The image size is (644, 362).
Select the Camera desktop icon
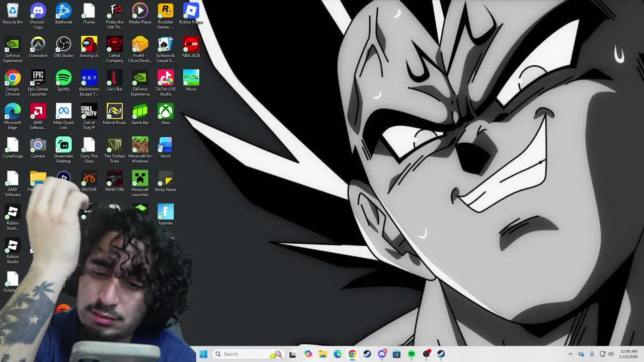38,148
